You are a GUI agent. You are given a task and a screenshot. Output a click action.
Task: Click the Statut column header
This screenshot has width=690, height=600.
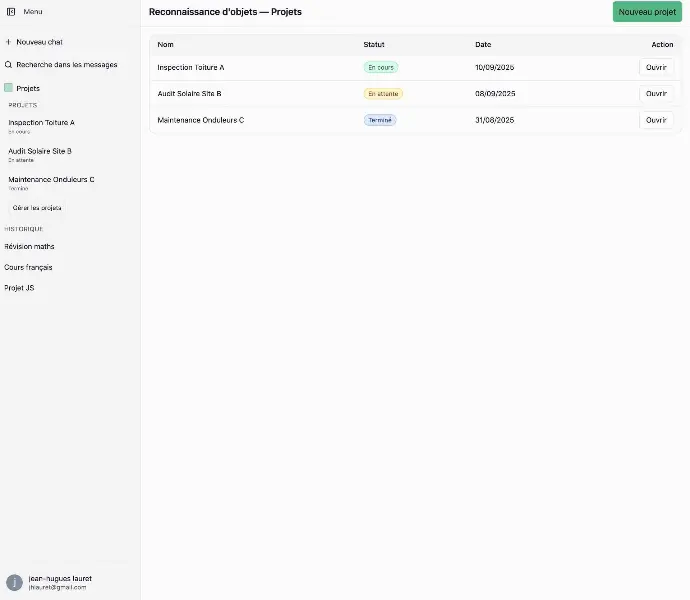[374, 44]
